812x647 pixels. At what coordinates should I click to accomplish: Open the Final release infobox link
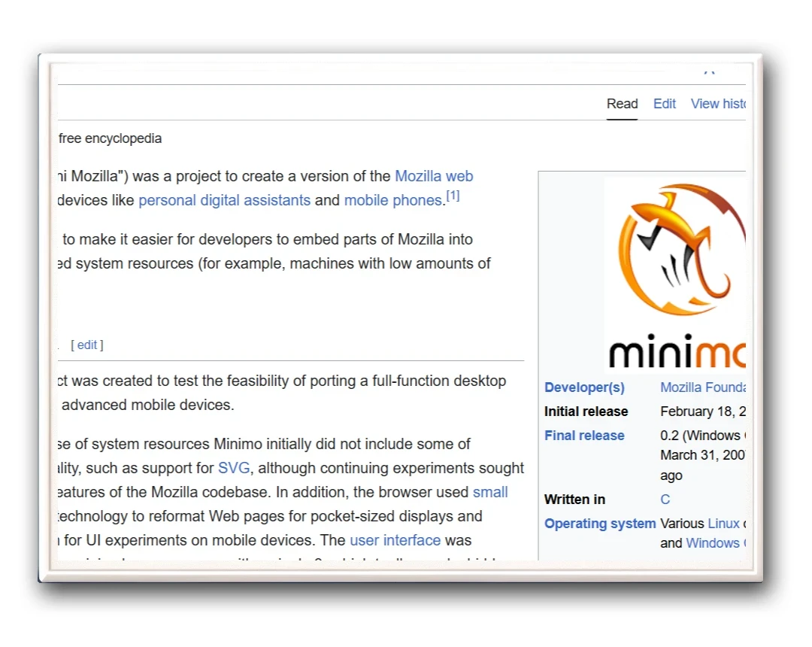point(584,436)
